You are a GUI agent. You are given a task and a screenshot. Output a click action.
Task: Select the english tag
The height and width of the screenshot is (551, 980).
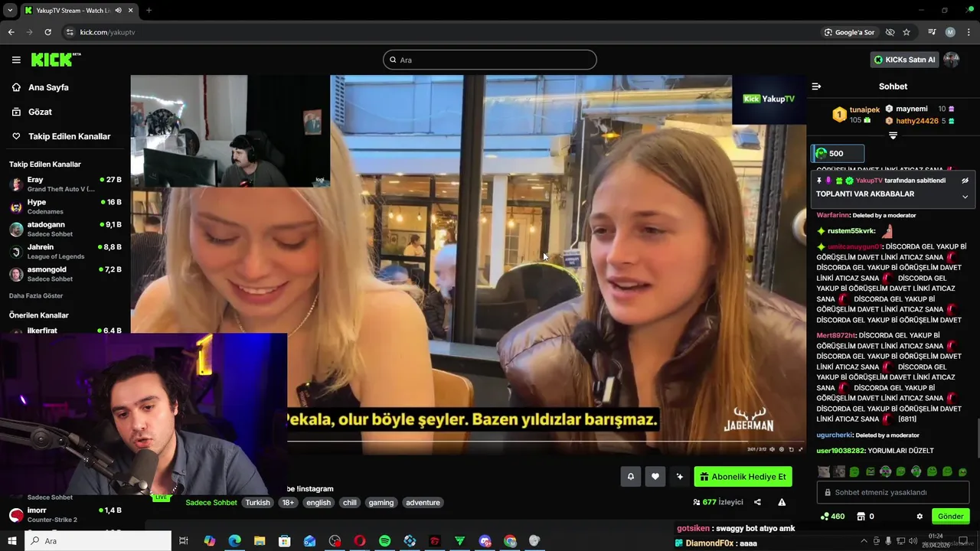coord(318,503)
